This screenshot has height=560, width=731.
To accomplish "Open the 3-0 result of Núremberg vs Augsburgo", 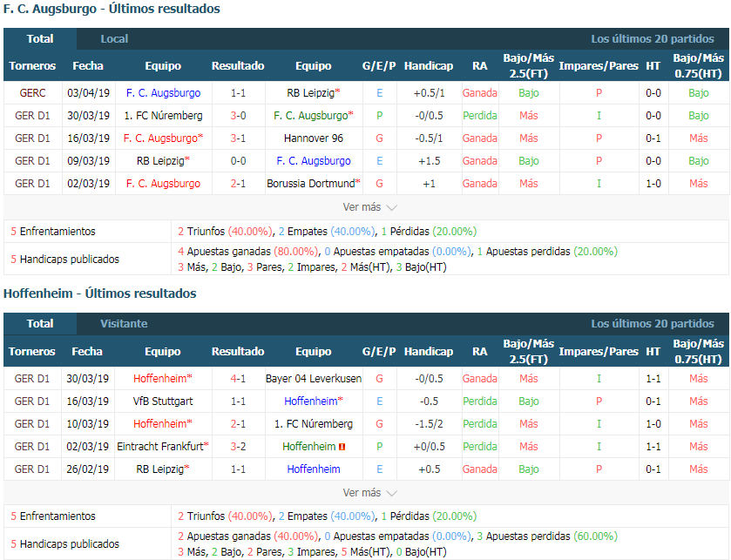I will (x=238, y=116).
